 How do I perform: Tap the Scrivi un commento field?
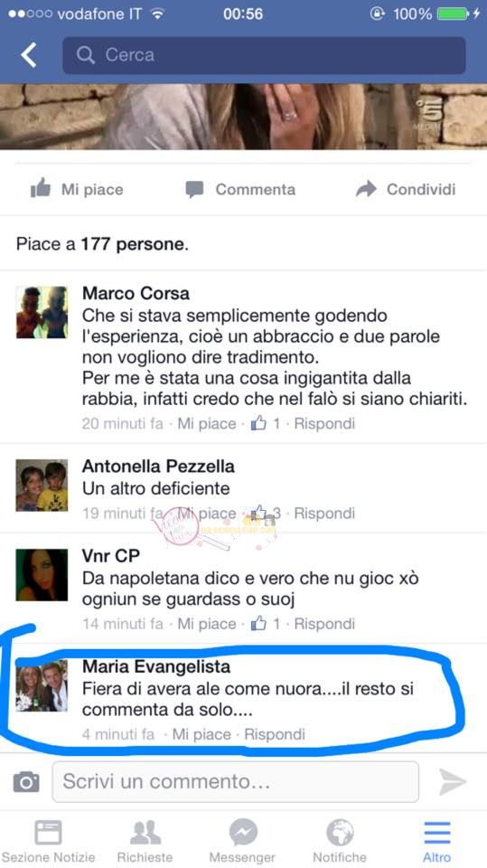pyautogui.click(x=235, y=781)
